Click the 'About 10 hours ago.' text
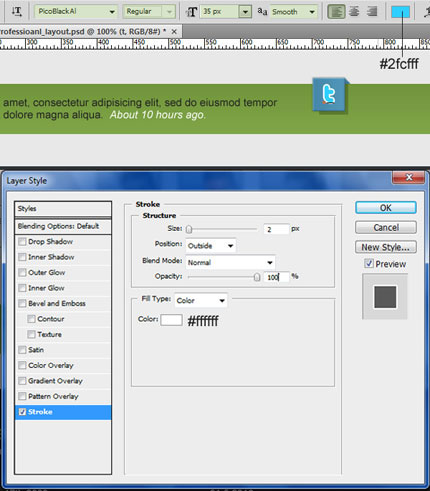430x491 pixels. click(158, 115)
